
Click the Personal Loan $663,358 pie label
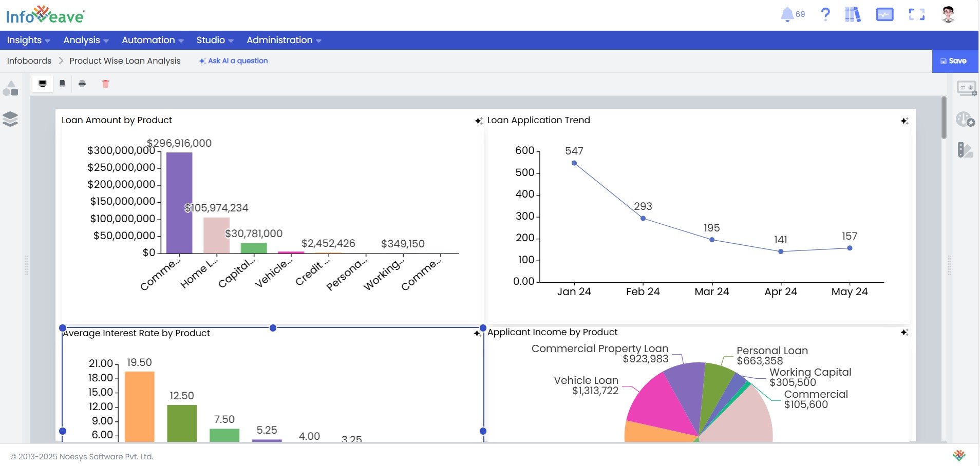click(772, 356)
